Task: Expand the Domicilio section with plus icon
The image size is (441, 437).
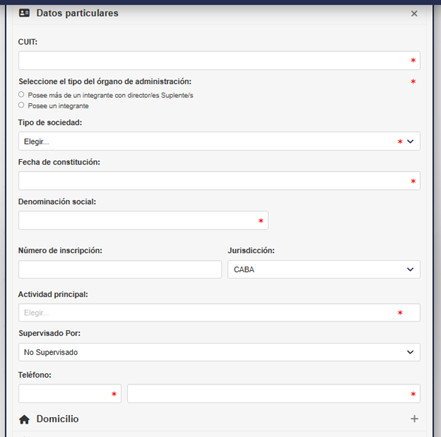Action: tap(414, 419)
